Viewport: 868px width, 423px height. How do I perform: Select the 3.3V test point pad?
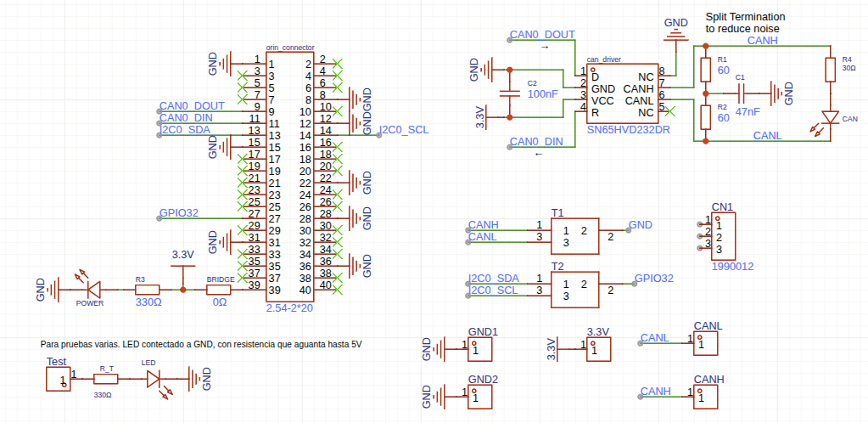(x=599, y=349)
